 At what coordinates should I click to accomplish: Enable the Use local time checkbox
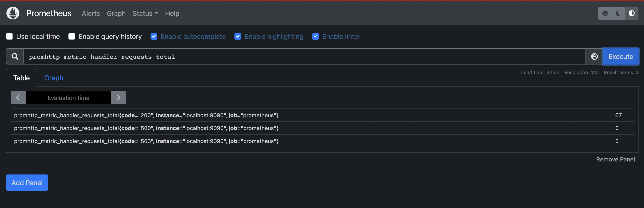pyautogui.click(x=9, y=37)
